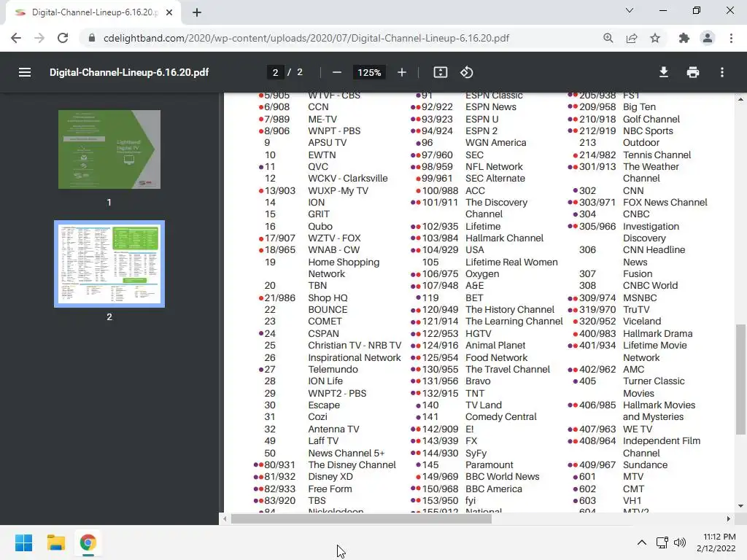Screen dimensions: 747x560
Task: Click the scroll right arrow
Action: click(x=728, y=519)
